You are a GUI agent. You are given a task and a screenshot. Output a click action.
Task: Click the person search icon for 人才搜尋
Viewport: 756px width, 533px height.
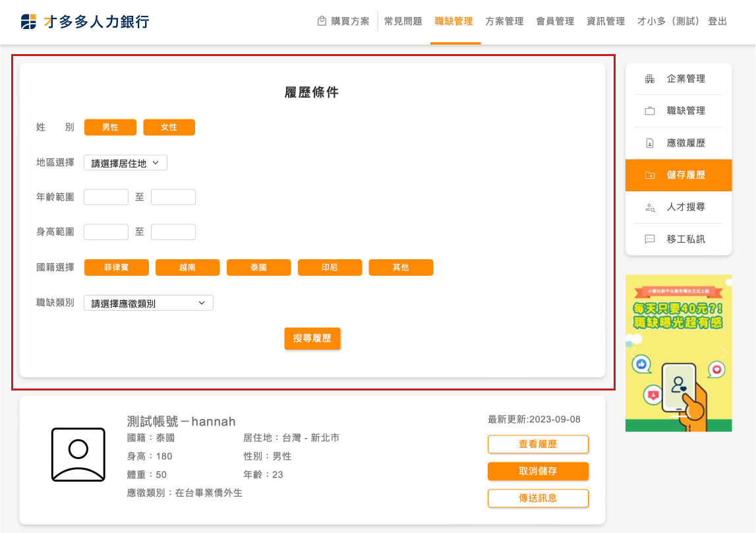650,207
